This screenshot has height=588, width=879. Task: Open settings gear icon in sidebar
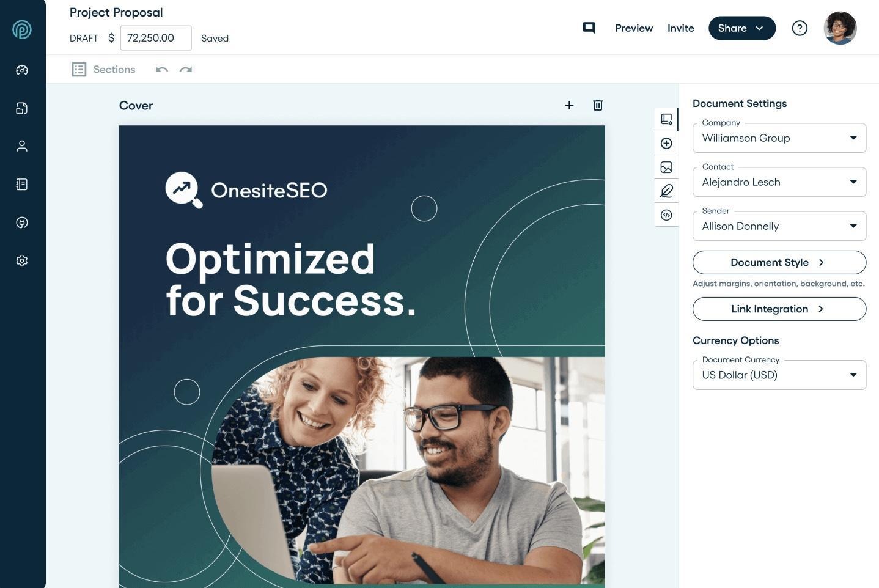(x=22, y=261)
